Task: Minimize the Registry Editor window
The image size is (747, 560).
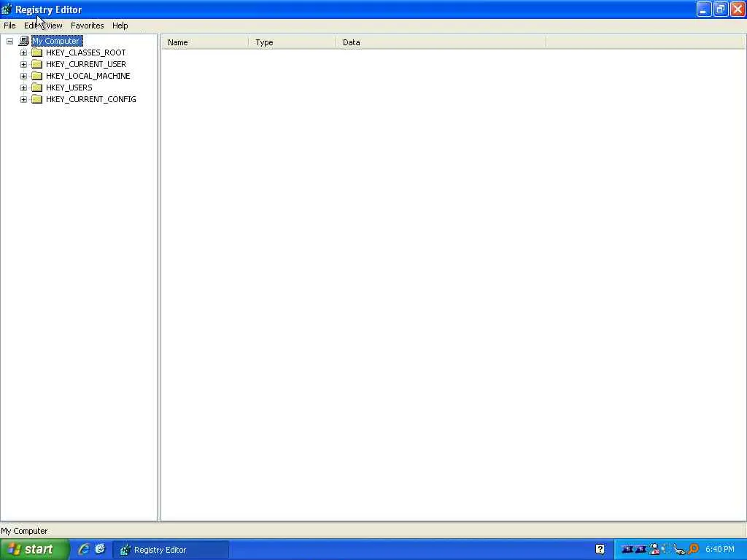Action: (x=704, y=9)
